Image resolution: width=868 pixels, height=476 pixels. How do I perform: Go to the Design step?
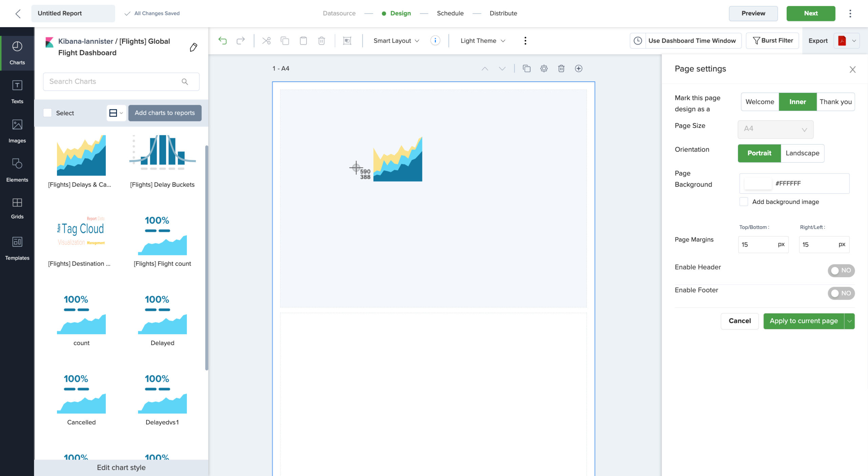coord(396,13)
